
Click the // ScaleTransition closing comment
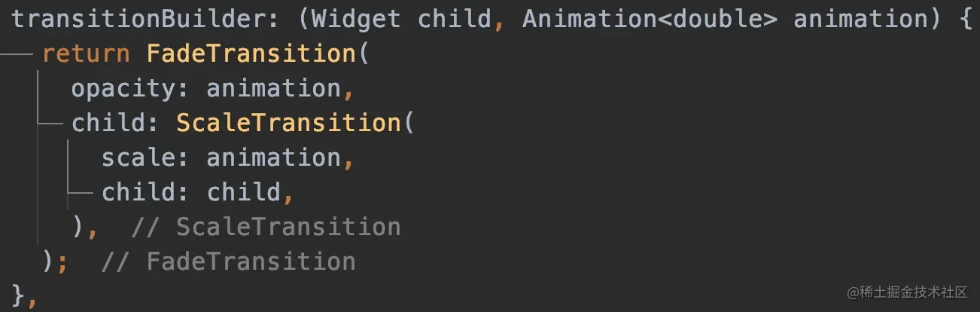[x=266, y=227]
